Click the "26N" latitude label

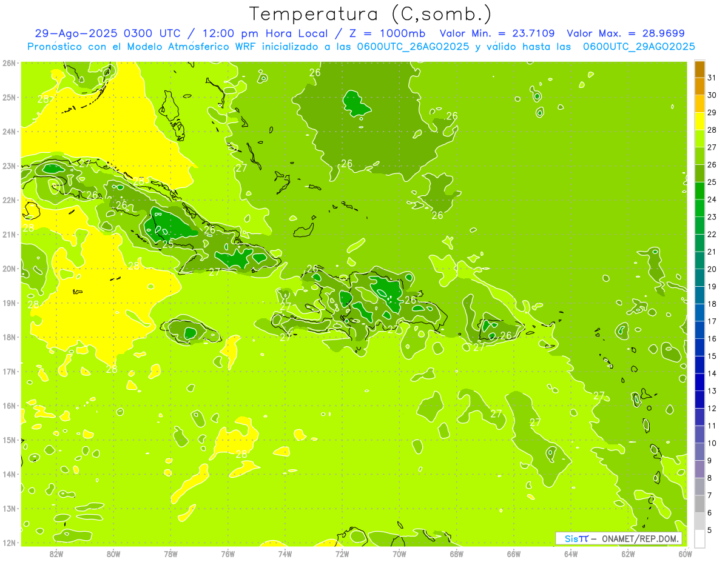pos(9,63)
